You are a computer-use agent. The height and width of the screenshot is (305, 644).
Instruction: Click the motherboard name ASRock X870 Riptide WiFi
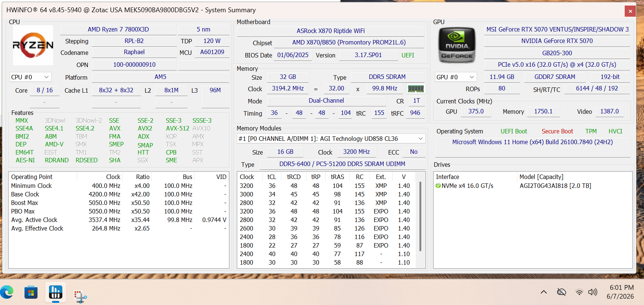[x=331, y=31]
